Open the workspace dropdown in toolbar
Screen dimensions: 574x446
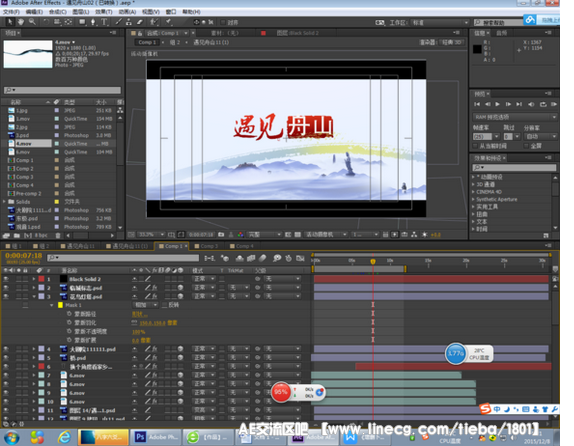[440, 23]
